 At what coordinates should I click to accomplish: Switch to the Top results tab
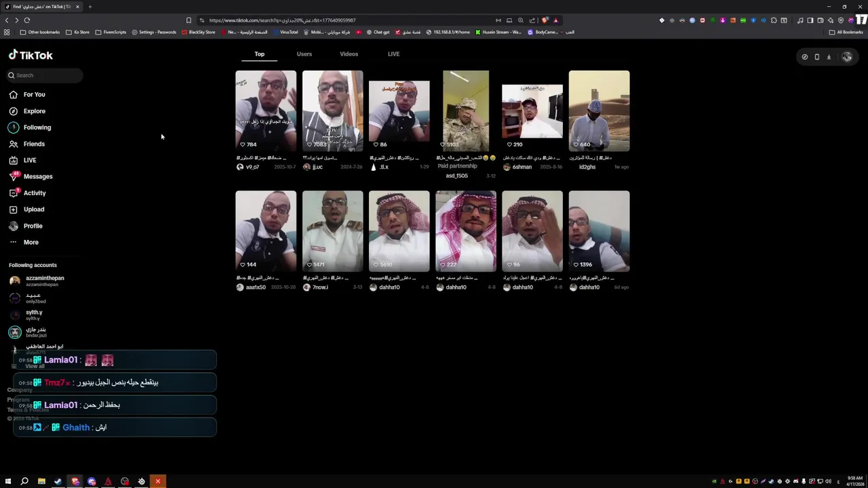point(260,54)
